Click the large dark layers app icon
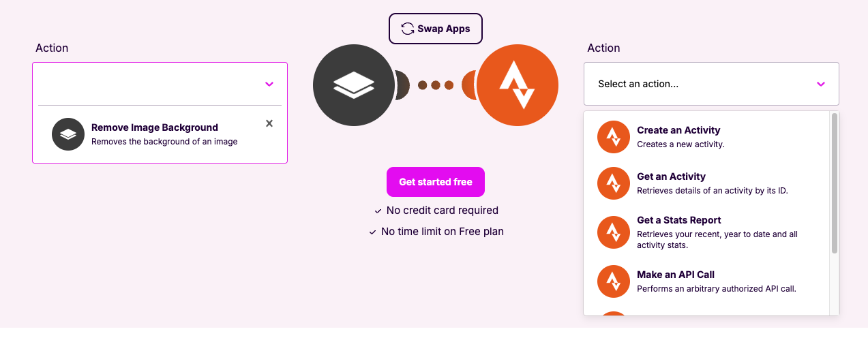Image resolution: width=868 pixels, height=340 pixels. [354, 85]
